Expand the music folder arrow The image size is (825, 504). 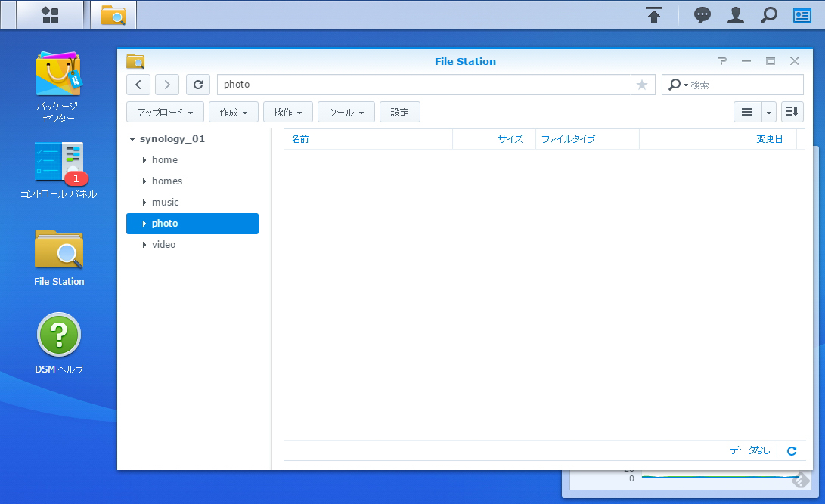tap(144, 203)
